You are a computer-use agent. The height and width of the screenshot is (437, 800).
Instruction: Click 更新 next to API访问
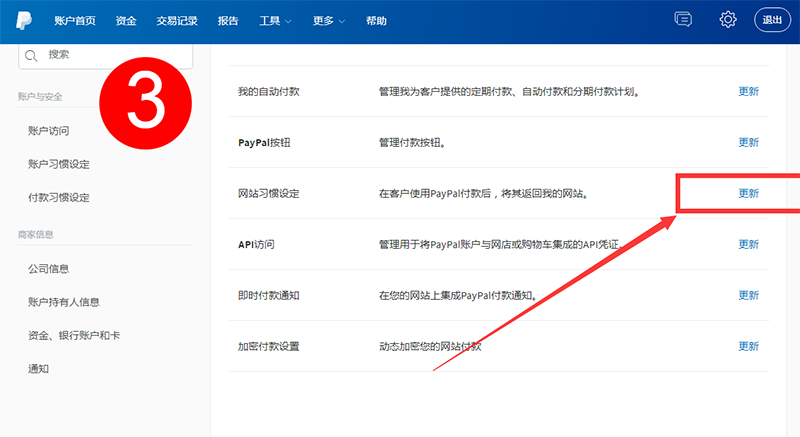[x=748, y=244]
